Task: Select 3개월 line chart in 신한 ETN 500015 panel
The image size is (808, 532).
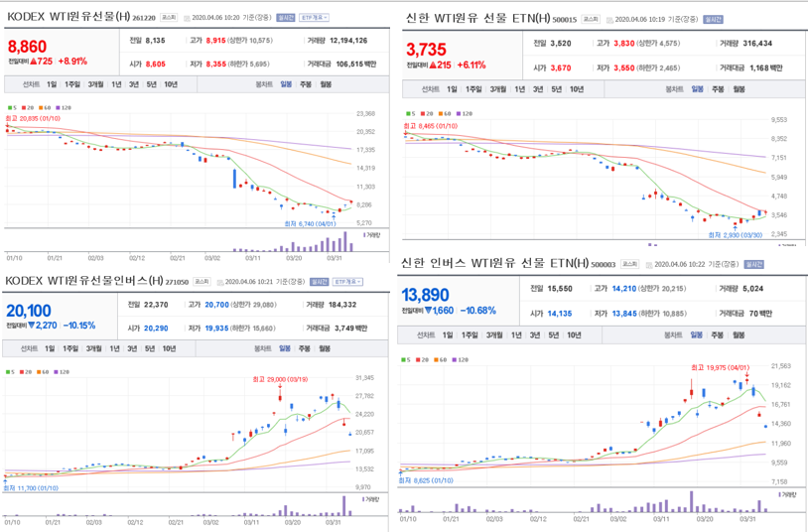Action: [497, 89]
